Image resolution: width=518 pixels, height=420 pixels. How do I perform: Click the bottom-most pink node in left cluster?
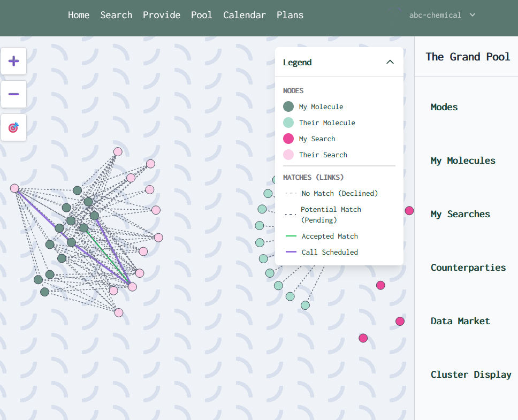click(x=119, y=312)
